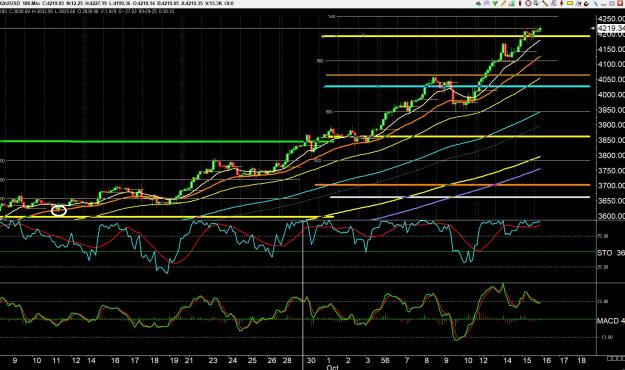Click date label 14 near right of axis
The width and height of the screenshot is (625, 370).
coord(507,360)
